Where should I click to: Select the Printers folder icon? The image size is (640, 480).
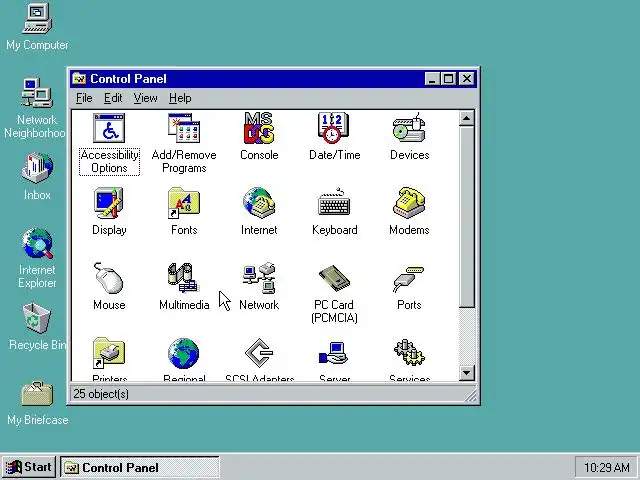[109, 353]
